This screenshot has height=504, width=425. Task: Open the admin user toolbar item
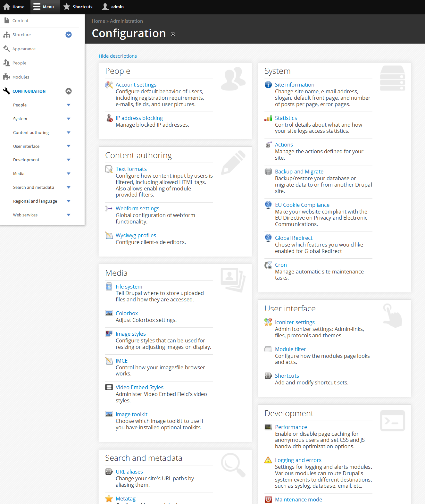(113, 7)
